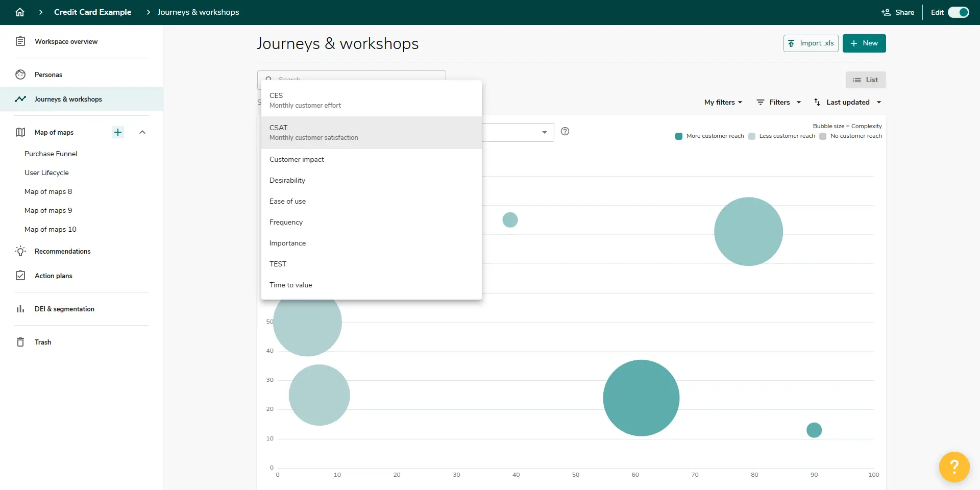Expand the My filters dropdown

pyautogui.click(x=723, y=102)
